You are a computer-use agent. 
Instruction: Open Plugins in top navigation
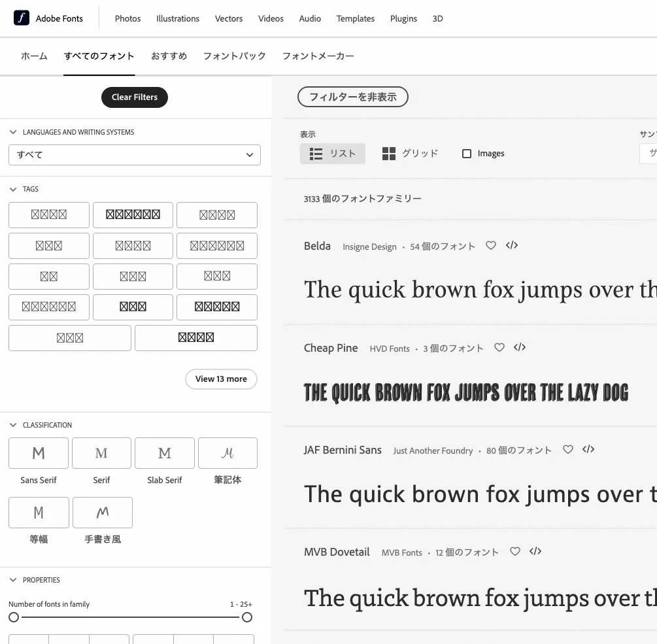click(x=403, y=18)
